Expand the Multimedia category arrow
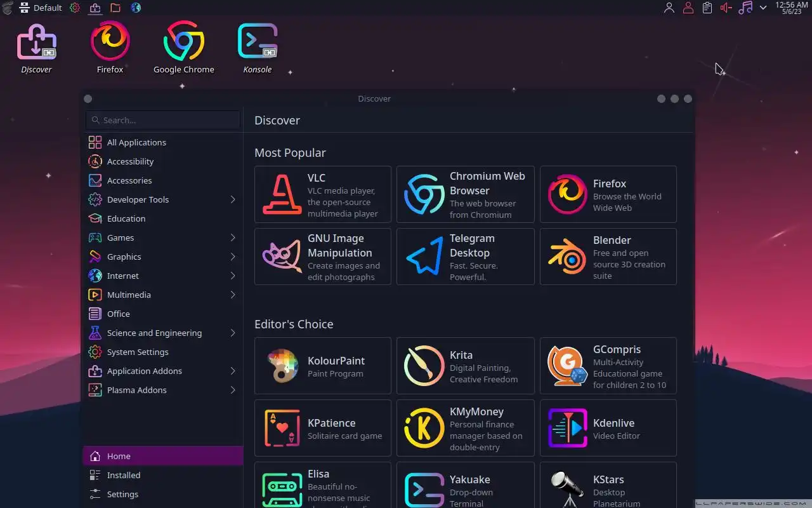 tap(233, 295)
